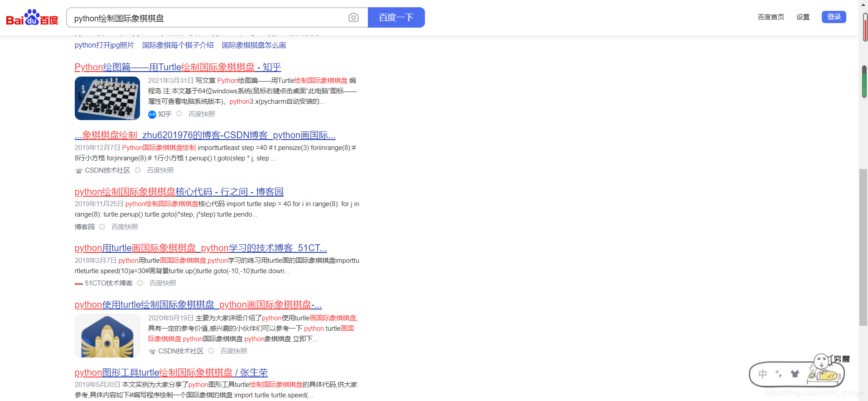Open related search 国际象棋棋盘怎么画
Viewport: 868px width, 401px height.
tap(254, 45)
